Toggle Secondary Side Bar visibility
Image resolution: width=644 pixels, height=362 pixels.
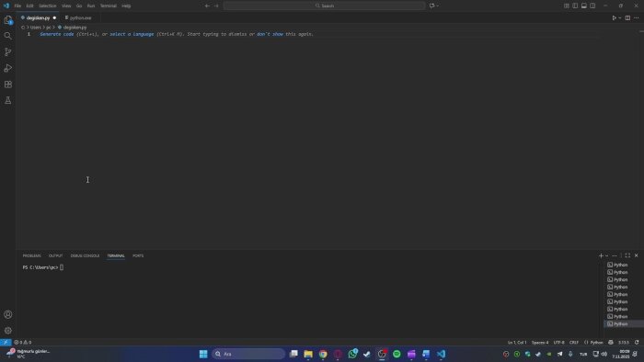point(592,6)
